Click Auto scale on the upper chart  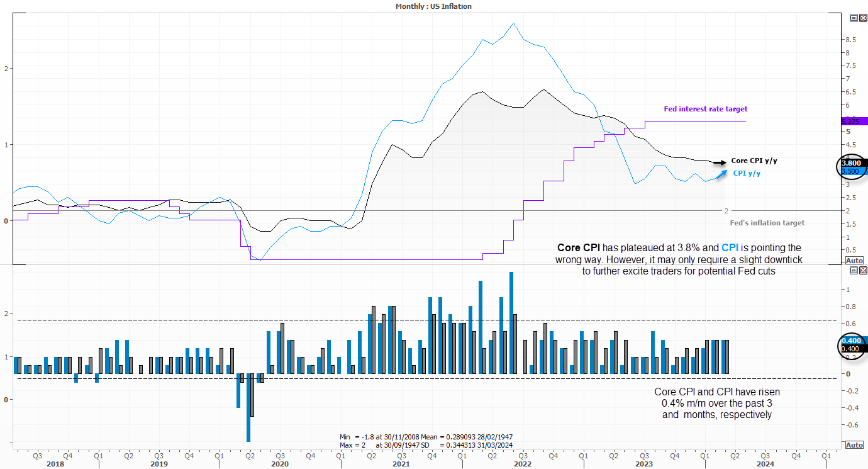854,260
